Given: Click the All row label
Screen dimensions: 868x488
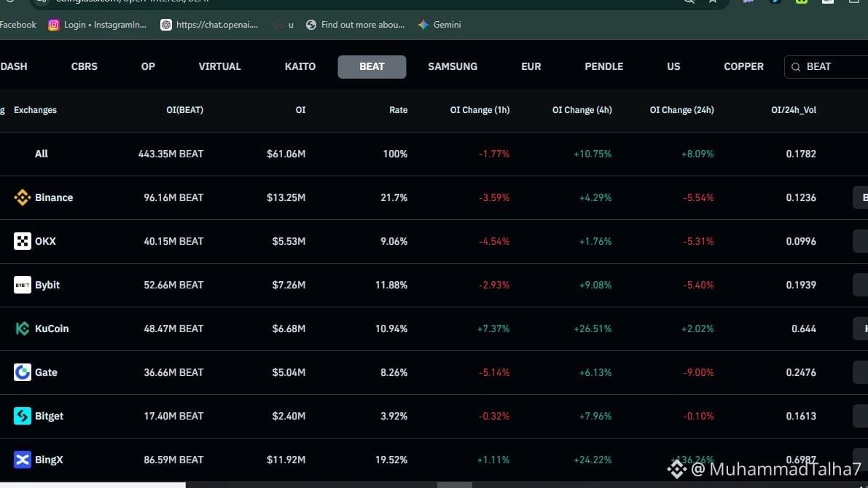Looking at the screenshot, I should click(x=42, y=154).
